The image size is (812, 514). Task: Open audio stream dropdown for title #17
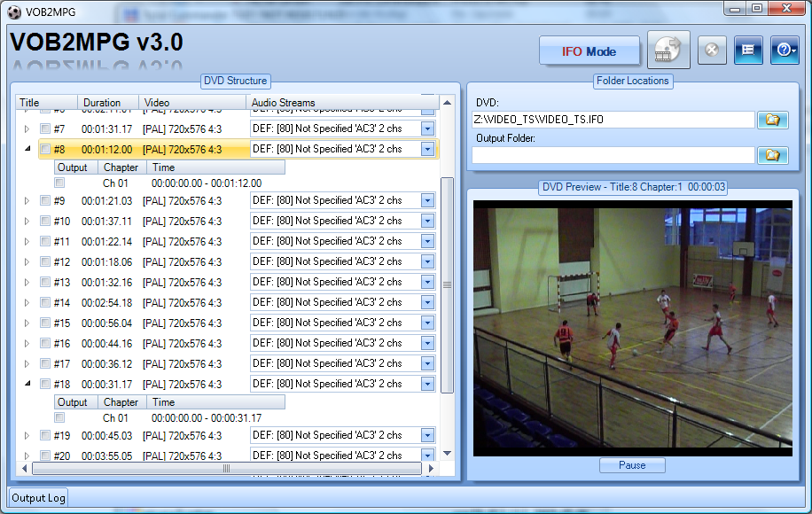click(x=428, y=363)
